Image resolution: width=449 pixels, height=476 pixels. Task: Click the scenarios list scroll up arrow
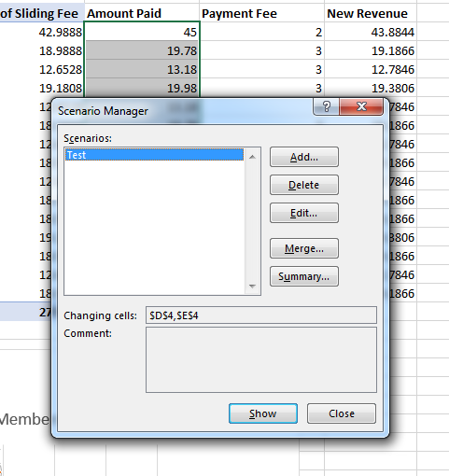[252, 157]
